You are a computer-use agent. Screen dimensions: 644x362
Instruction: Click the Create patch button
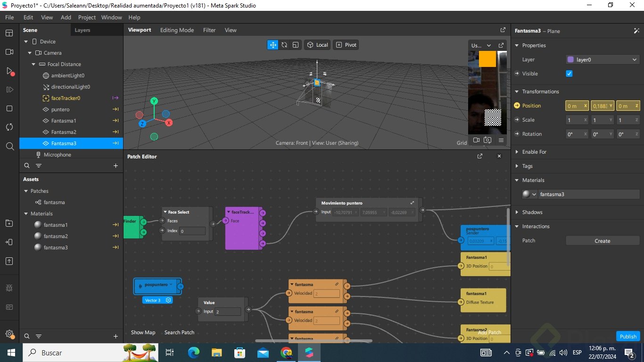(602, 241)
